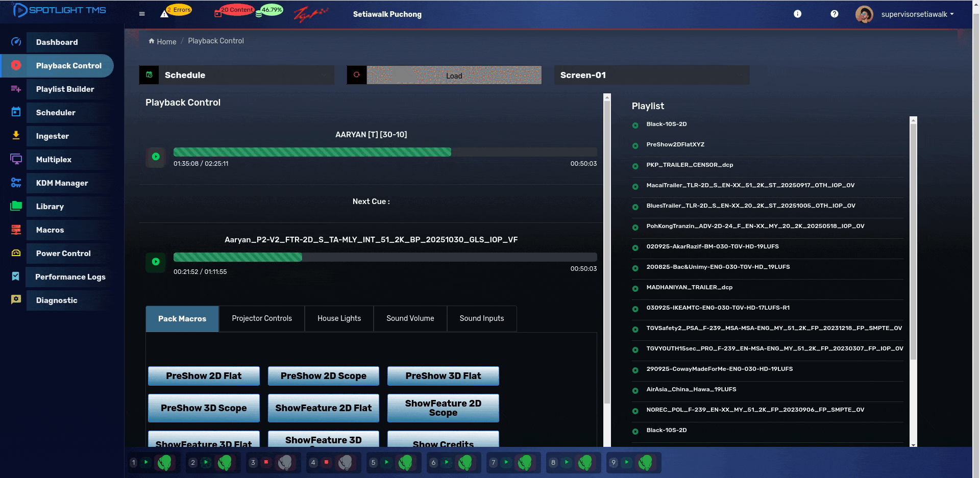Toggle the stop indicator on screen 3
The width and height of the screenshot is (980, 478).
[x=266, y=462]
